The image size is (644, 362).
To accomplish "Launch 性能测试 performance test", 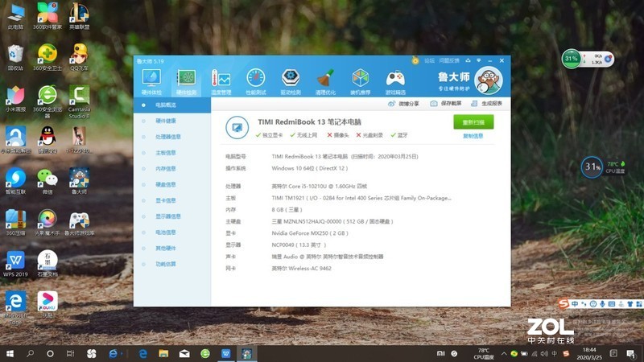I will coord(256,82).
